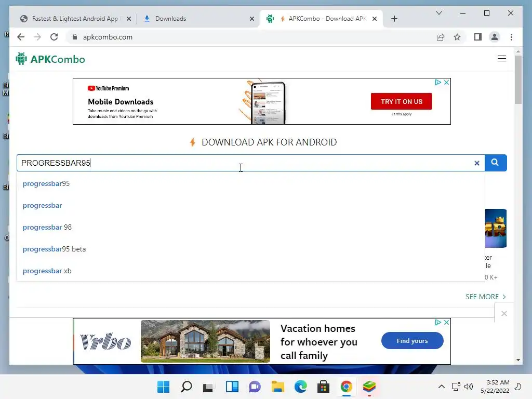Select the APKCombo - Download APK tab

tap(322, 19)
